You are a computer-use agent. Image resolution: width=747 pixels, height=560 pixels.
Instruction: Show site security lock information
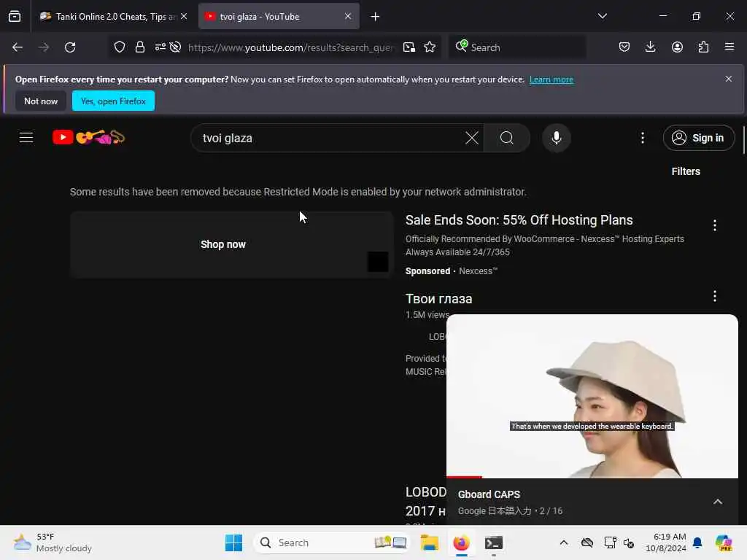[x=139, y=47]
